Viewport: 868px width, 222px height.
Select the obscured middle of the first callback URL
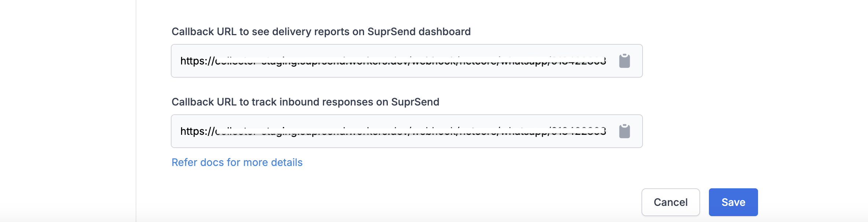(411, 61)
